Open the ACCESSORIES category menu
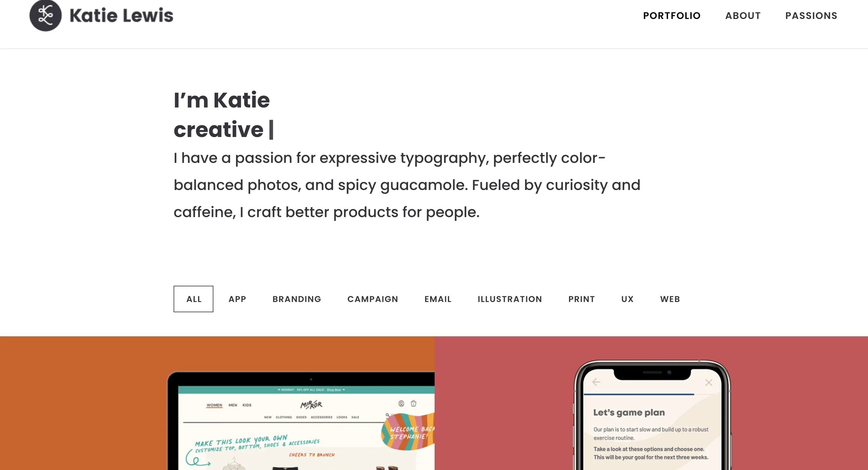 tap(322, 418)
